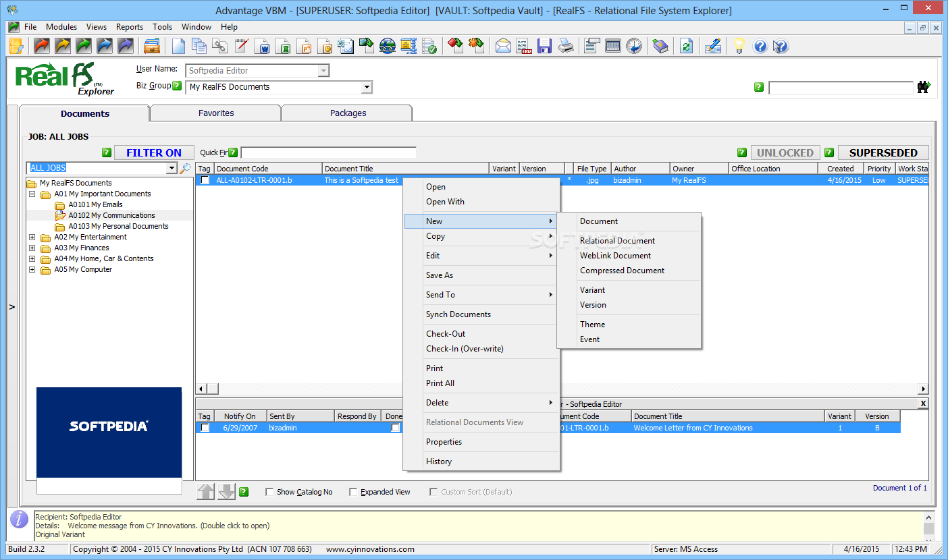Screen dimensions: 948x560
Task: Create a new Excel document from toolbar
Action: coord(283,46)
